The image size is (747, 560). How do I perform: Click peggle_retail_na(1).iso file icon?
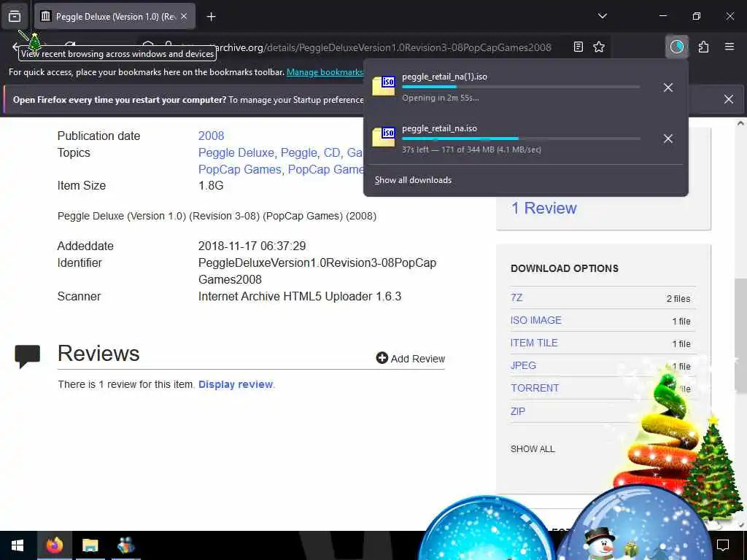pos(384,86)
